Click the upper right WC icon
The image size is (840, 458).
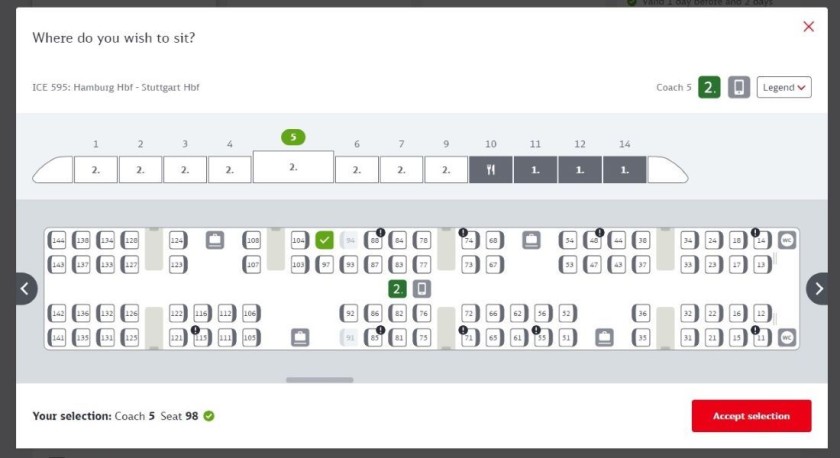[787, 240]
